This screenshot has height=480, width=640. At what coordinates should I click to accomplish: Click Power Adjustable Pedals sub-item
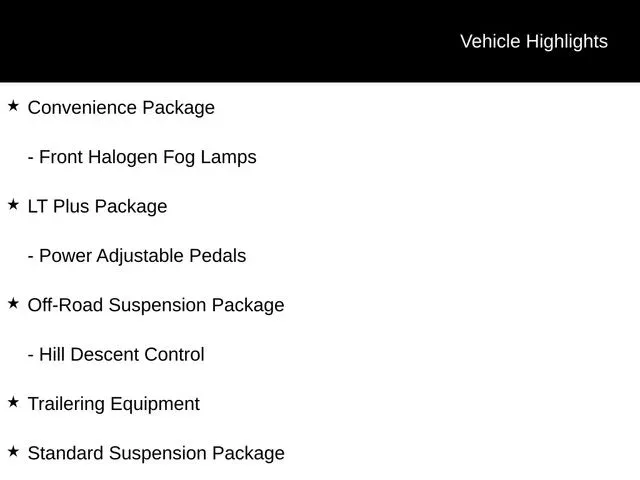click(x=137, y=256)
